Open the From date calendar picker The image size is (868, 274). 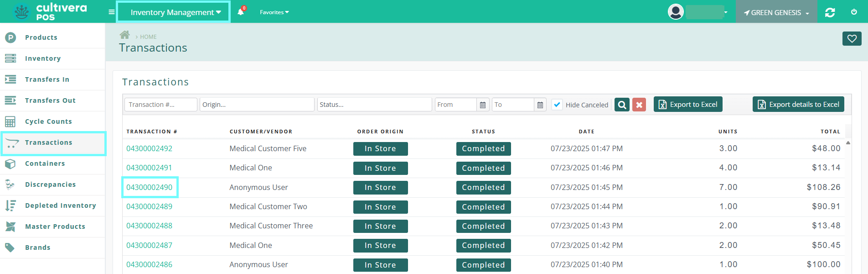(x=483, y=105)
